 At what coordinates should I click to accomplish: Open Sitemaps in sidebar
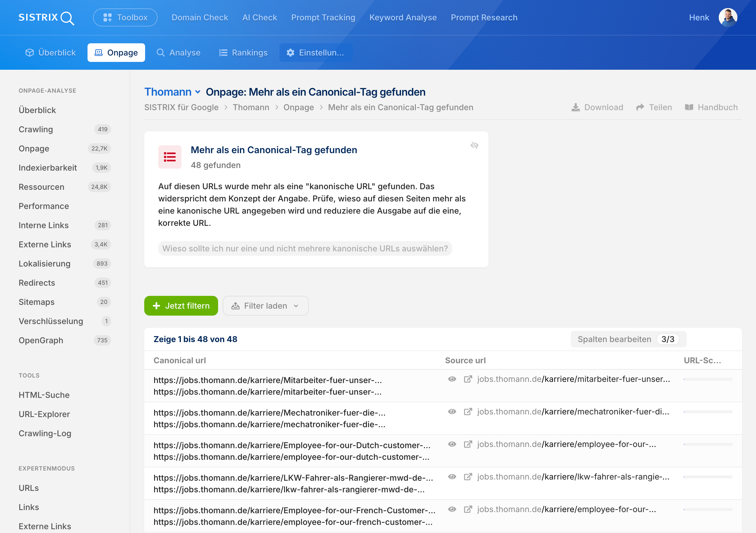click(65, 302)
